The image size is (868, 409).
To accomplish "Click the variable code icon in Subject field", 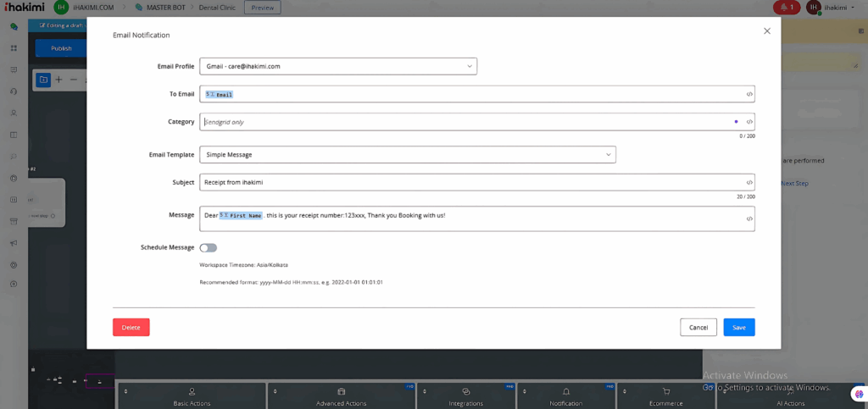I will pos(749,182).
